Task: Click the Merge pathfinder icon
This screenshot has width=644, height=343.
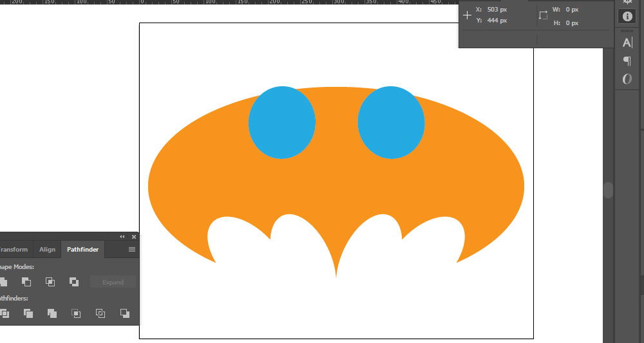Action: pyautogui.click(x=52, y=313)
